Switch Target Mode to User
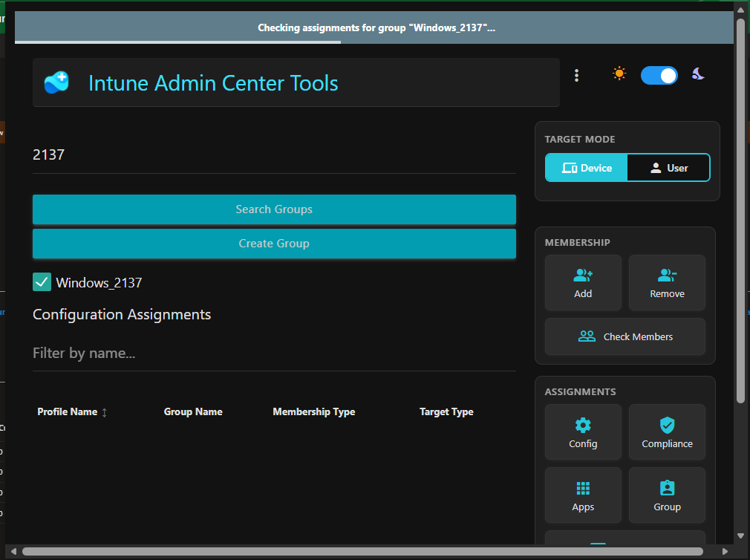 669,167
